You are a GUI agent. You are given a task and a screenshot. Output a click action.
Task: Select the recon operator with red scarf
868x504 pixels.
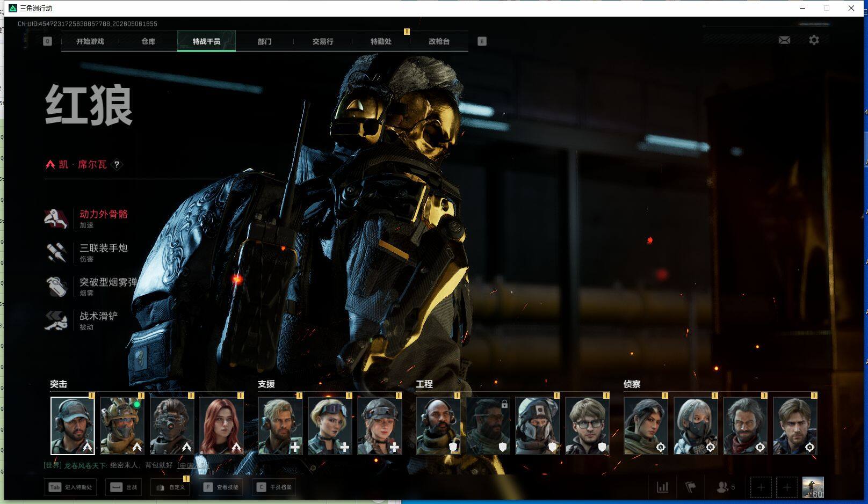tap(745, 426)
